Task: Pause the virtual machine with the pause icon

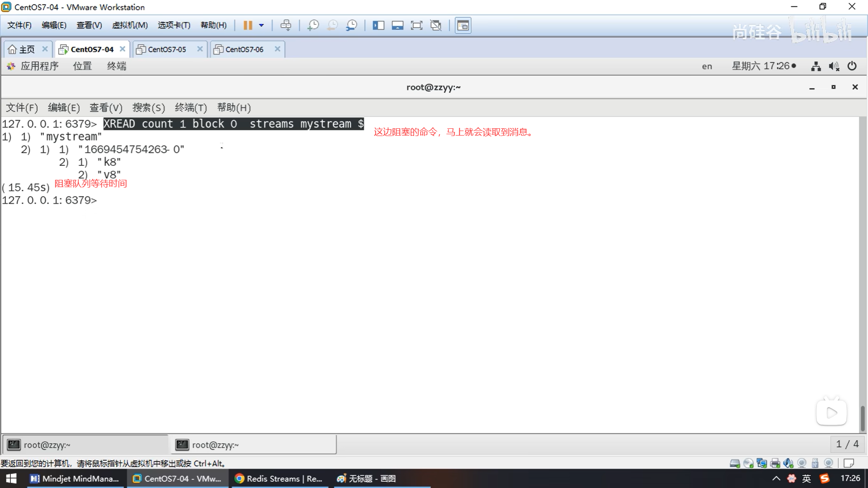Action: click(248, 25)
